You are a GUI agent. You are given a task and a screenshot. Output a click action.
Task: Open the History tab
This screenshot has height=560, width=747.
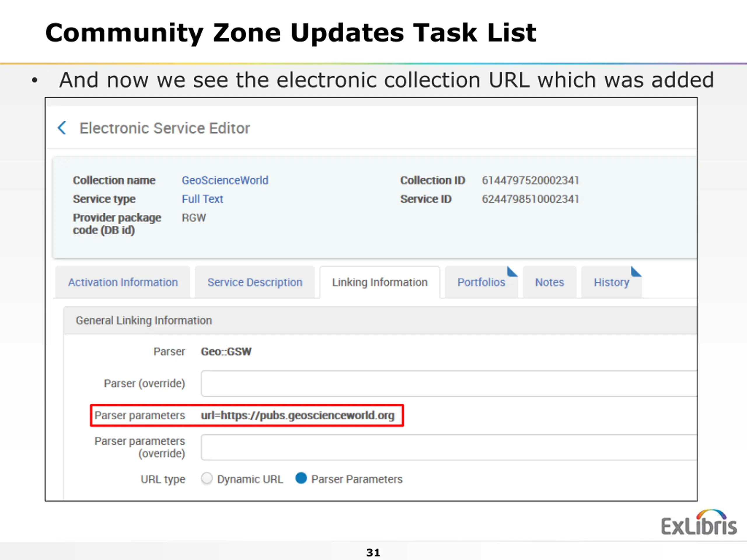pos(612,282)
